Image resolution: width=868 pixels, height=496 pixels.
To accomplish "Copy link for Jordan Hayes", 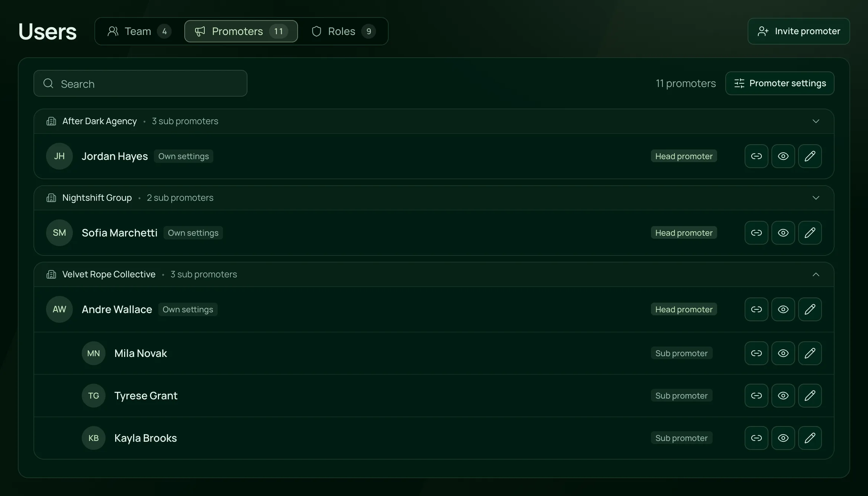I will pyautogui.click(x=756, y=156).
